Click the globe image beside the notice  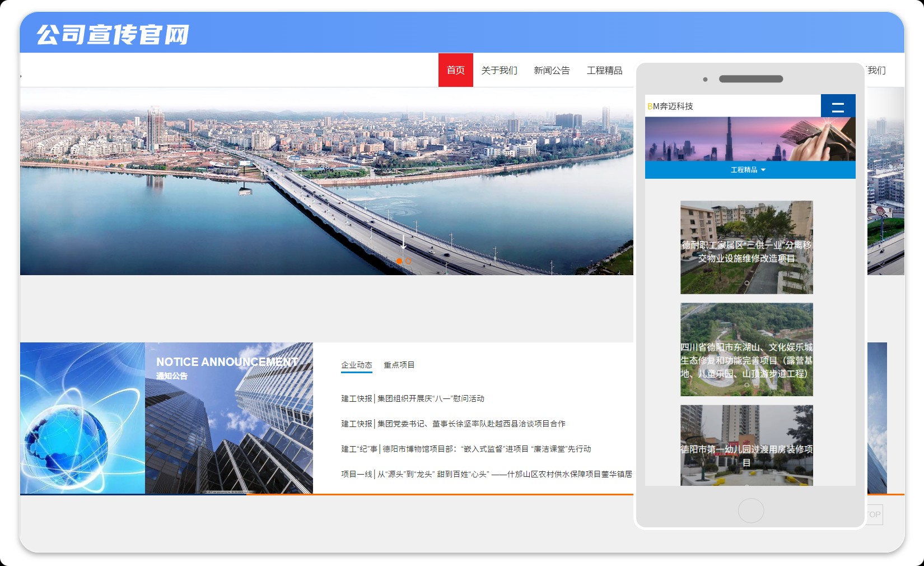[82, 418]
